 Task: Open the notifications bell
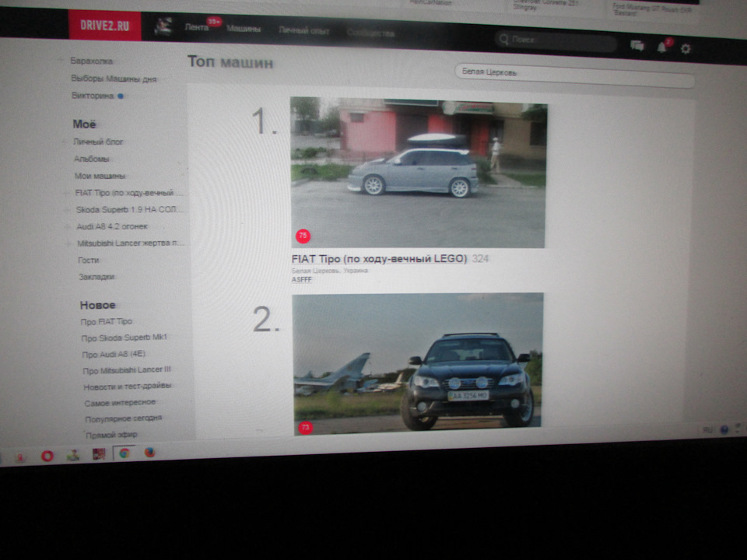click(x=661, y=47)
